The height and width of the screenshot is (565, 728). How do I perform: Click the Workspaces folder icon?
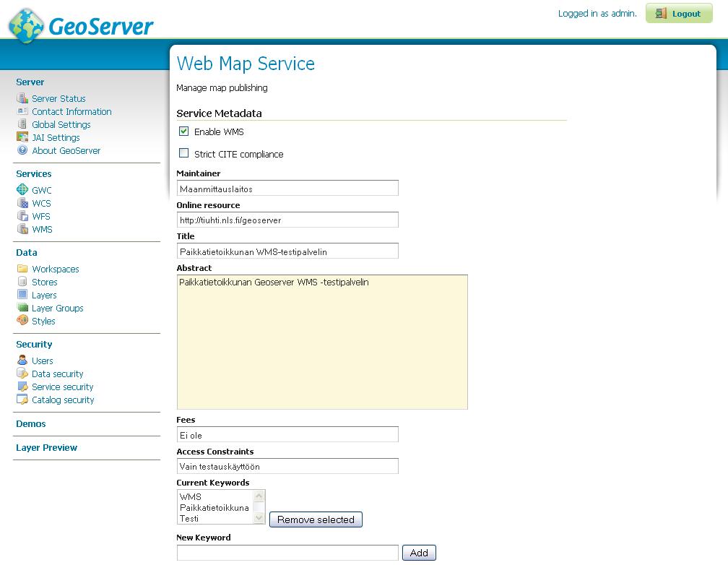(22, 269)
